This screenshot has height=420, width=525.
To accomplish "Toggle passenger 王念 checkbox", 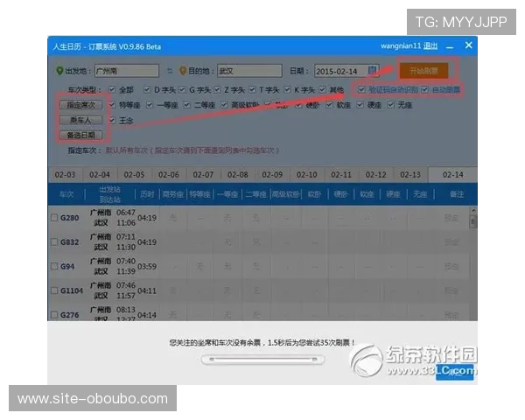I will (x=112, y=120).
